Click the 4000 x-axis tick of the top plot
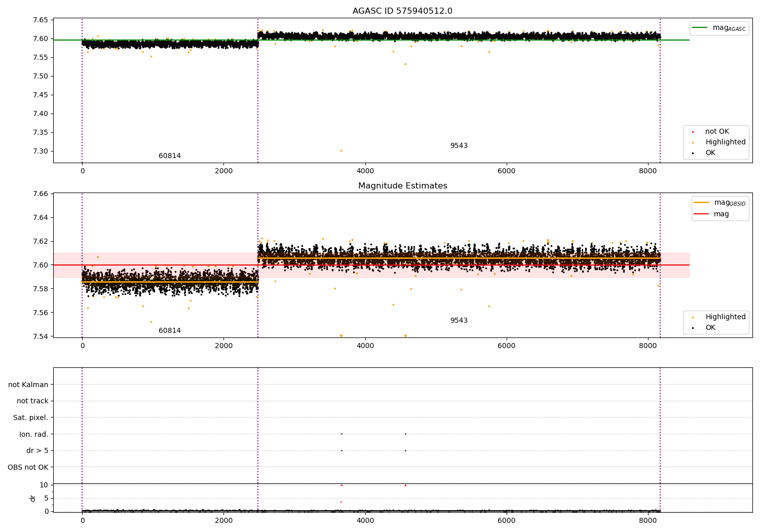 coord(365,171)
